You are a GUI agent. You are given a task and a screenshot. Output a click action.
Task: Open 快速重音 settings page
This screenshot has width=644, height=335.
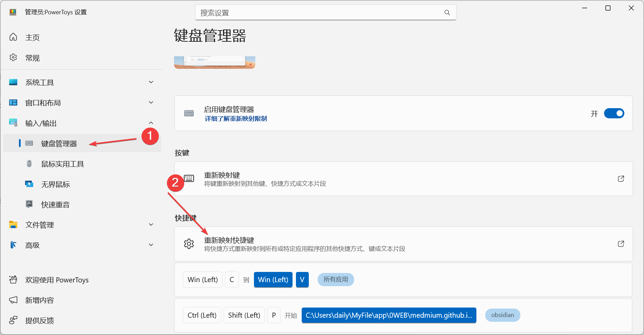(x=55, y=205)
